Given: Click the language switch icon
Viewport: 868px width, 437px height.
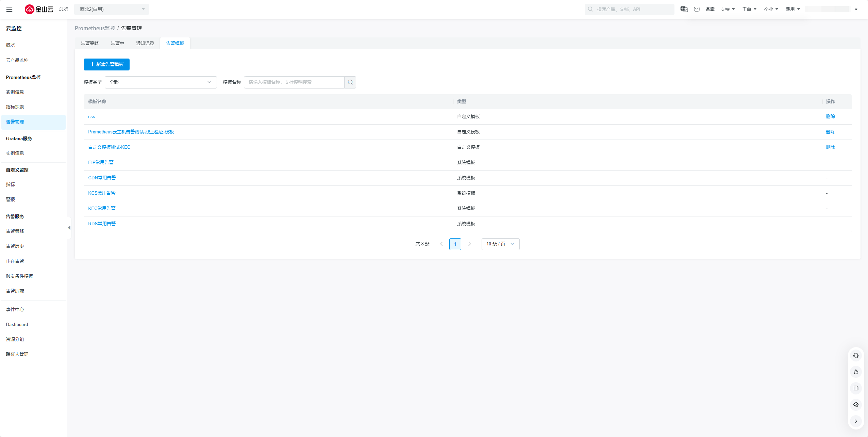Looking at the screenshot, I should pyautogui.click(x=684, y=9).
